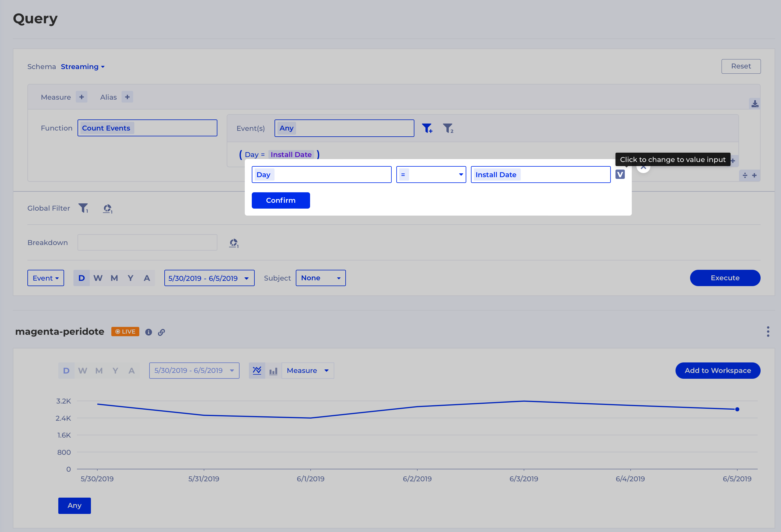Click the Global Filter funnel icon
This screenshot has width=781, height=532.
click(x=83, y=208)
